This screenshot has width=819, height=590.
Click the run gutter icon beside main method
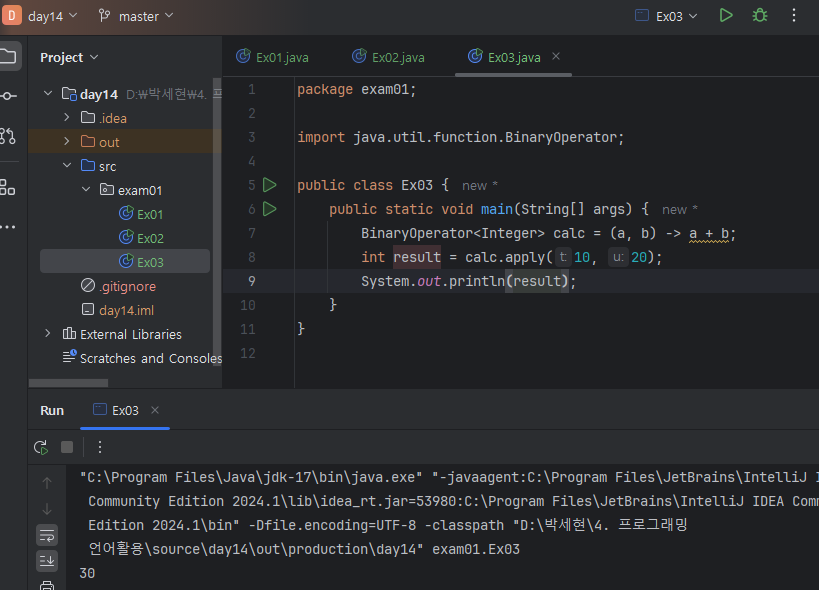(270, 209)
